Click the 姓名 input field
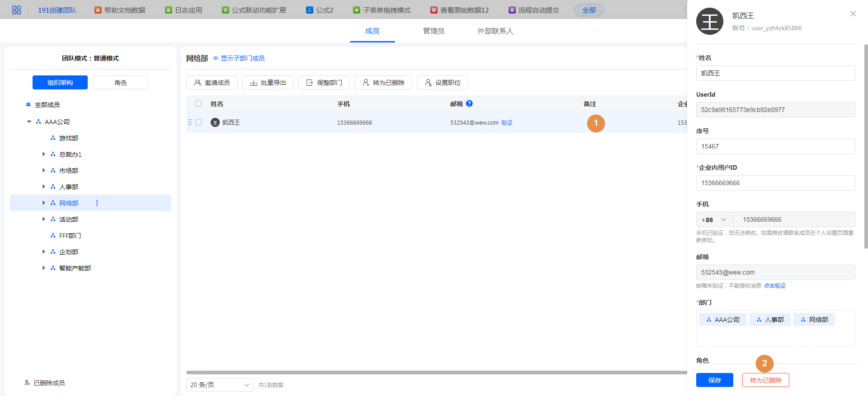 pyautogui.click(x=775, y=73)
